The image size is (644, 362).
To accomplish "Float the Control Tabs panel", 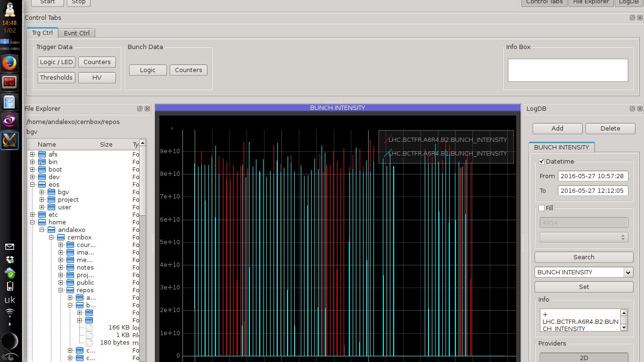I will point(632,18).
